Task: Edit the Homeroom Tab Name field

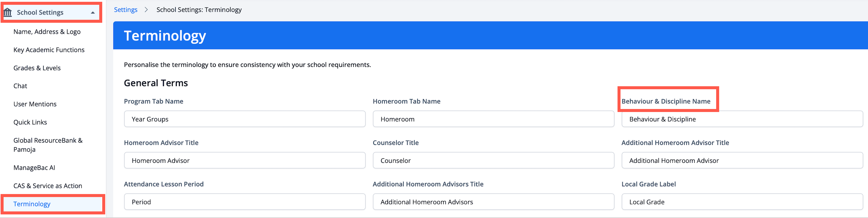Action: tap(493, 119)
